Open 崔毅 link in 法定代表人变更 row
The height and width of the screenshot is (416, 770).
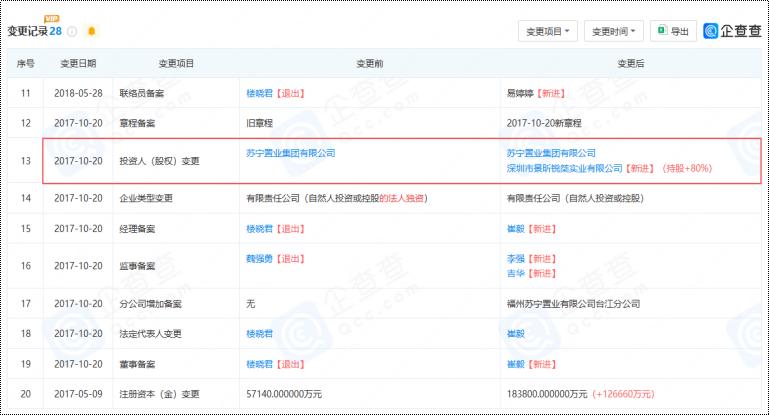(x=516, y=334)
